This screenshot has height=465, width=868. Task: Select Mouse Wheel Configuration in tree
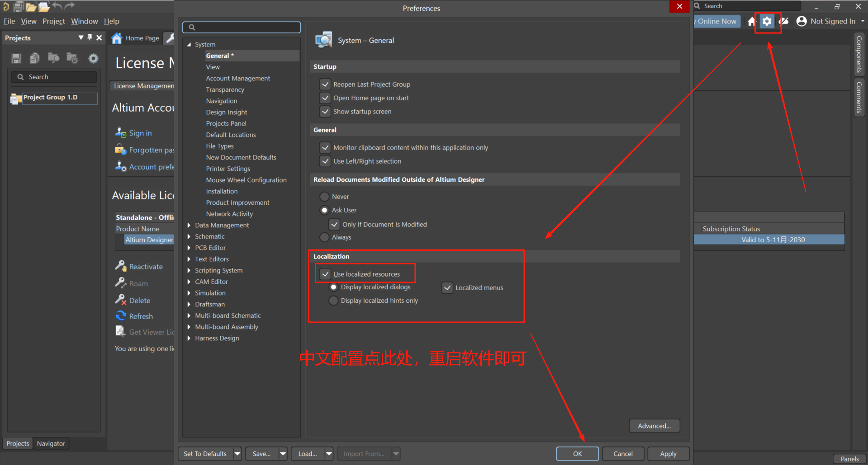pos(246,180)
